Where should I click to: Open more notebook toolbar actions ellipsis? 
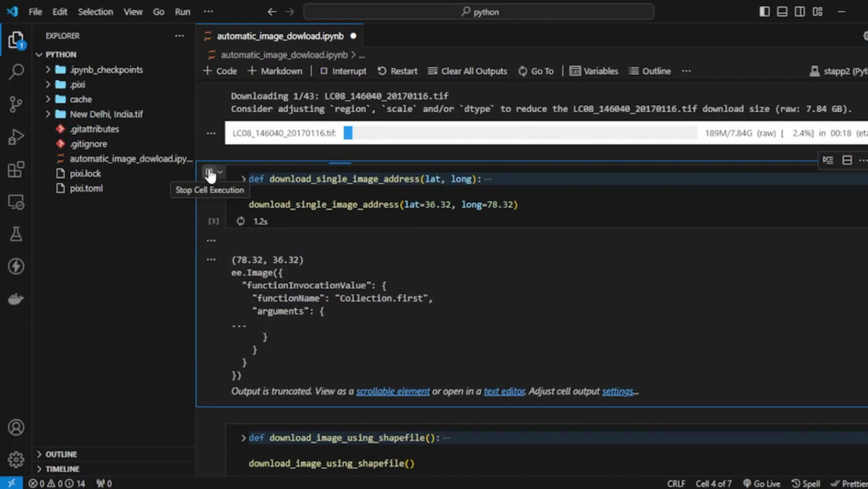[687, 71]
